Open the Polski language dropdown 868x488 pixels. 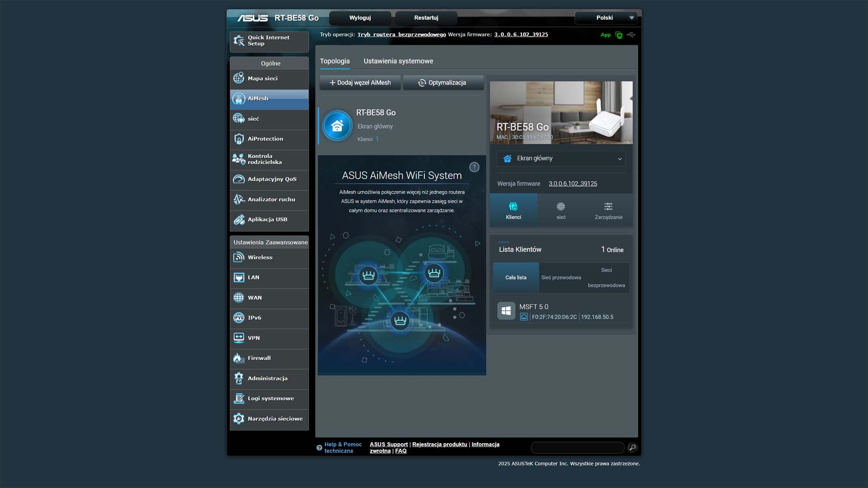pos(606,18)
